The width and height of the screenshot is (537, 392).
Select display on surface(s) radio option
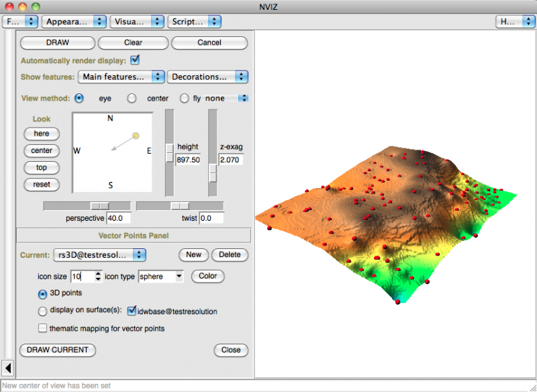pos(43,311)
